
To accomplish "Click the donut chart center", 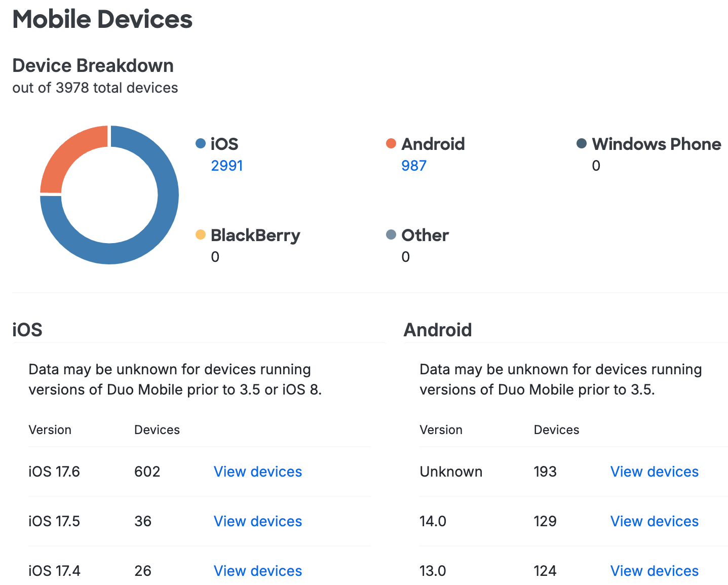I will point(109,194).
